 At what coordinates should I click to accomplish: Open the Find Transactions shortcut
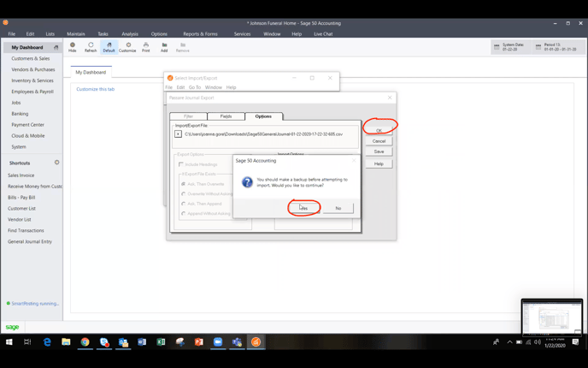(x=26, y=230)
